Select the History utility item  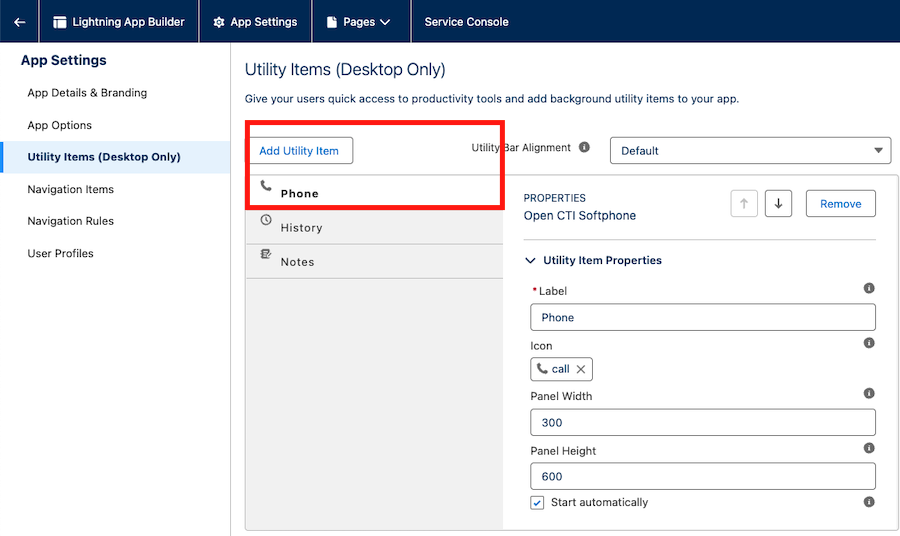point(301,227)
